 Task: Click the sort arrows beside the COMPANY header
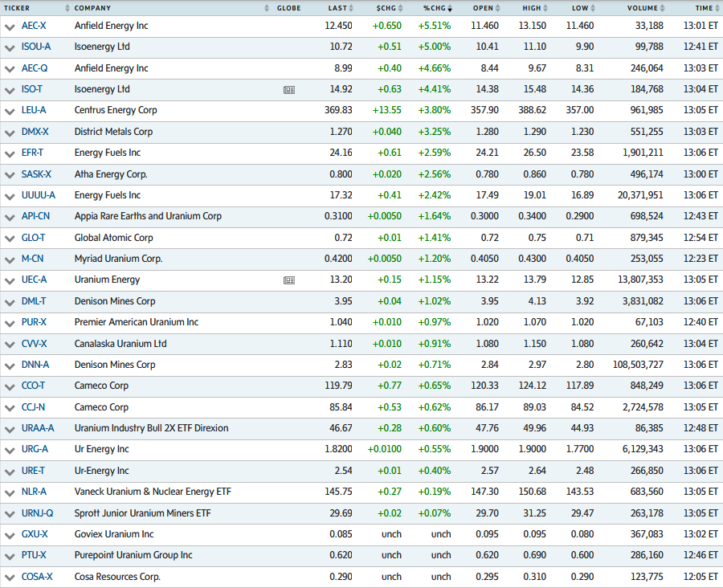268,8
